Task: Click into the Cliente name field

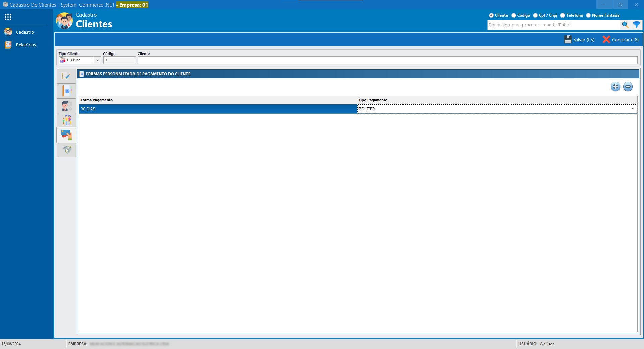Action: click(x=387, y=60)
